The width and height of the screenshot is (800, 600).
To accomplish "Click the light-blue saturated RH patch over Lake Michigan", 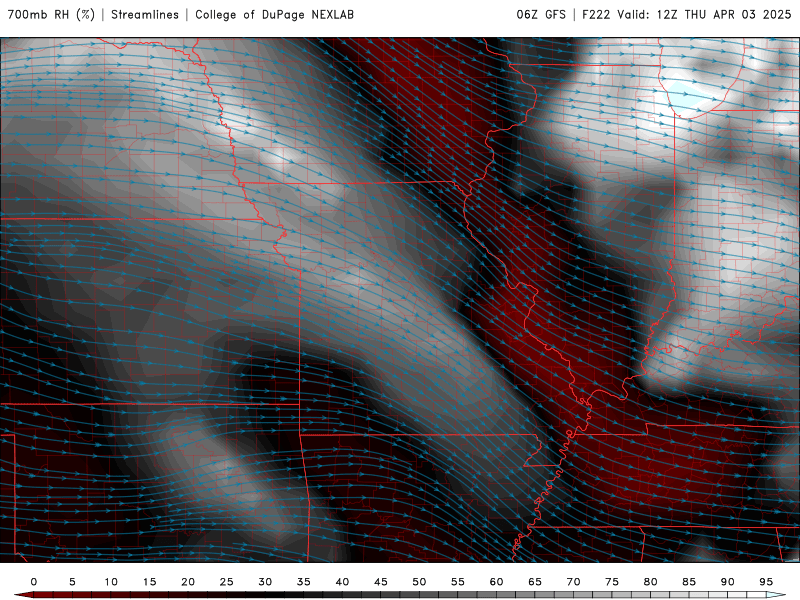I will (683, 96).
